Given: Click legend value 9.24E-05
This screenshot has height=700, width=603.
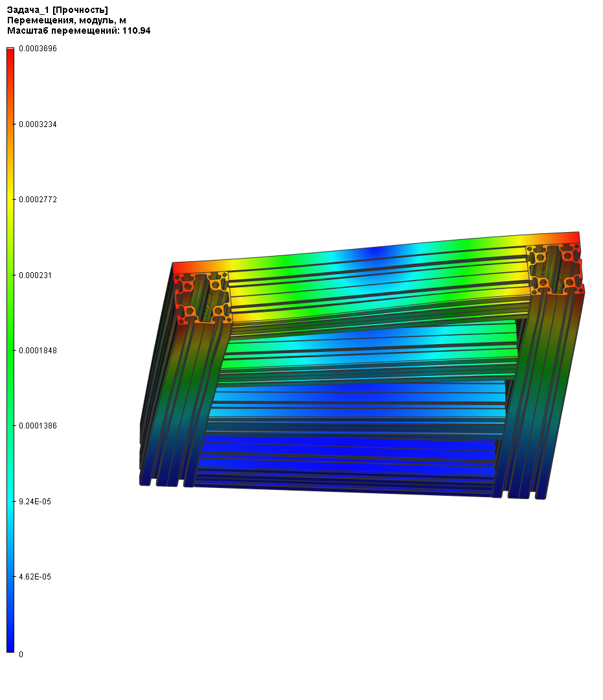Looking at the screenshot, I should (35, 501).
